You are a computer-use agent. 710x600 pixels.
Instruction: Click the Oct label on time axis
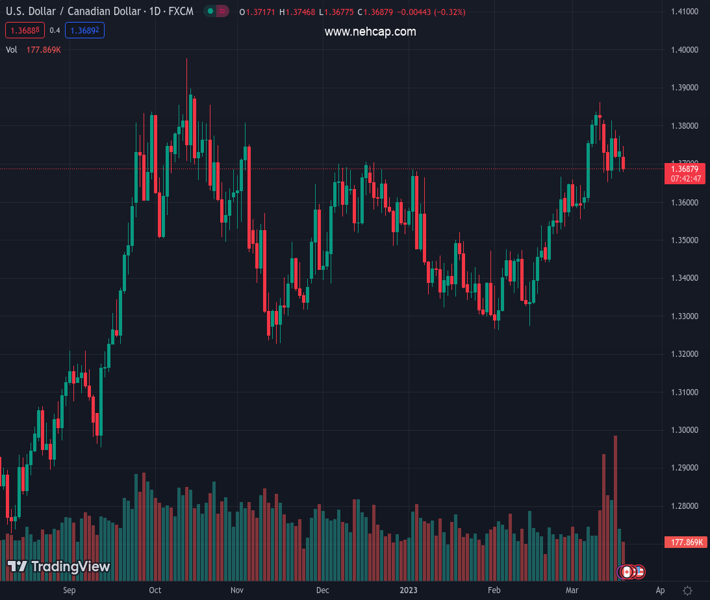point(155,591)
